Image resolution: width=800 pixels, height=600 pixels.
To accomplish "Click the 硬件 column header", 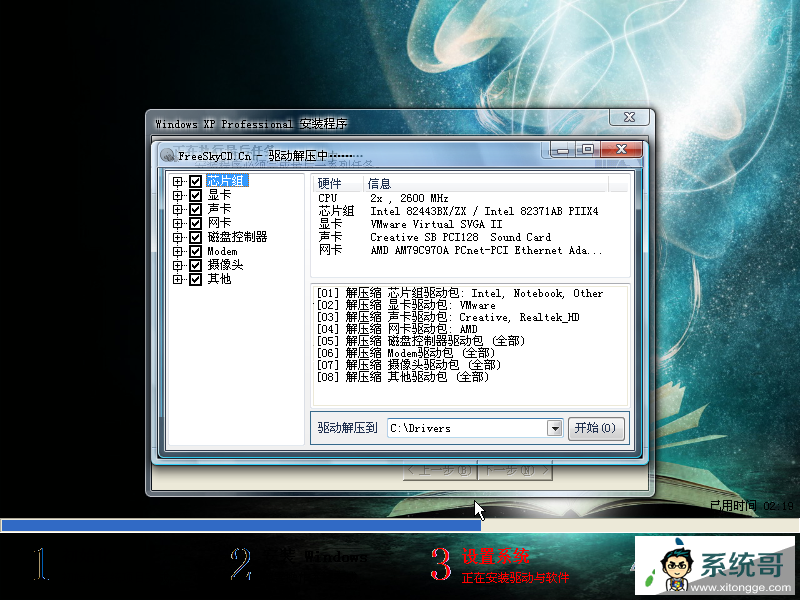I will (337, 184).
